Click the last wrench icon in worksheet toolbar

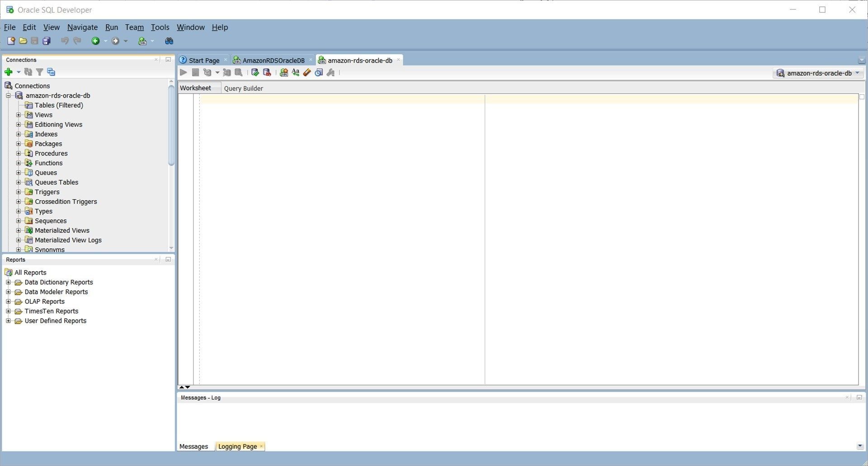pos(330,72)
